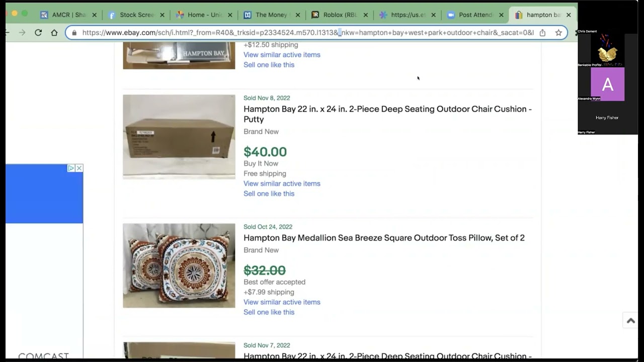Click the AdChoices triangle icon on the ad
The width and height of the screenshot is (644, 362).
coord(71,168)
